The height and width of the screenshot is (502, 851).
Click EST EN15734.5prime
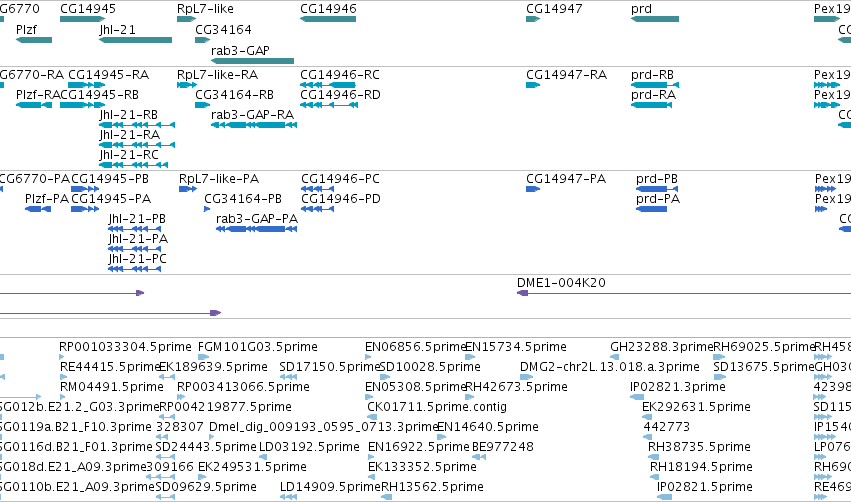(x=516, y=347)
